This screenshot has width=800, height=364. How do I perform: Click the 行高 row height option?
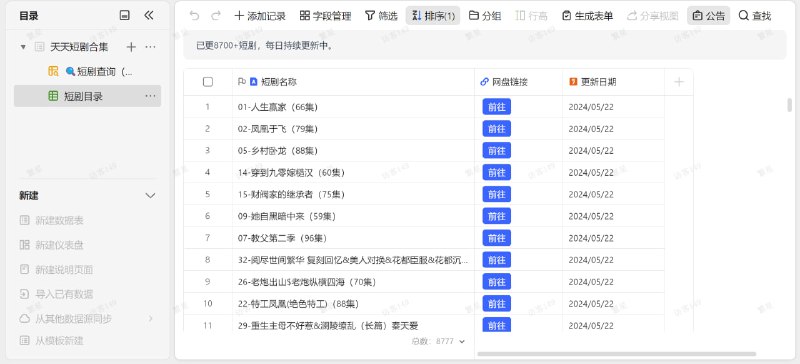coord(532,16)
